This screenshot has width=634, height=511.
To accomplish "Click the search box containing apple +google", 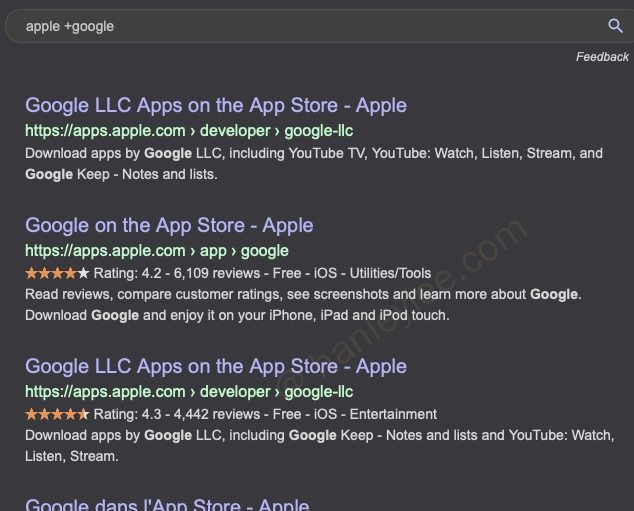I will click(x=319, y=26).
